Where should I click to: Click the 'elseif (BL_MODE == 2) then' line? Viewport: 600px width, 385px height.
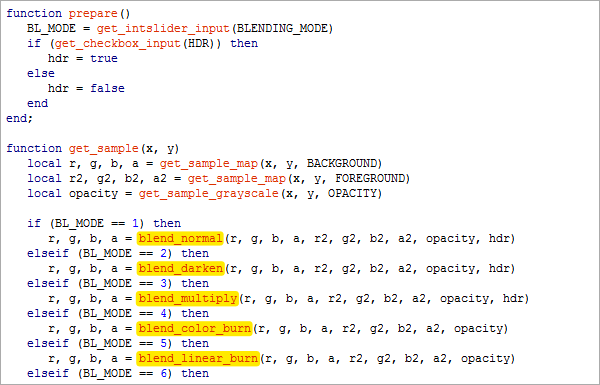(118, 253)
